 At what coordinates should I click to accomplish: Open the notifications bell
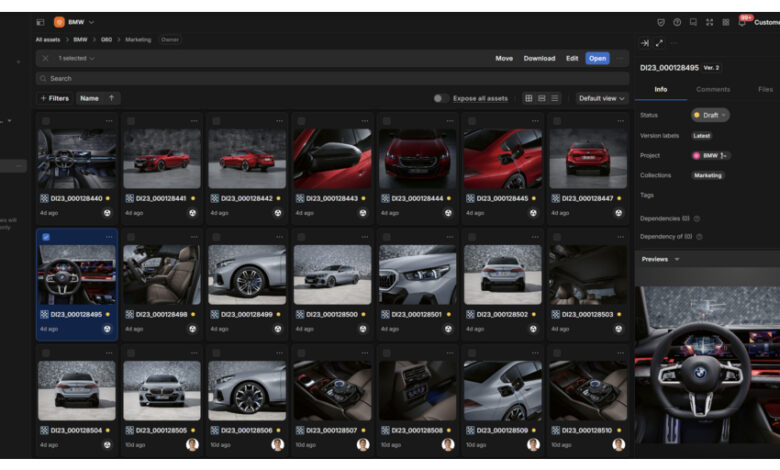pos(742,22)
